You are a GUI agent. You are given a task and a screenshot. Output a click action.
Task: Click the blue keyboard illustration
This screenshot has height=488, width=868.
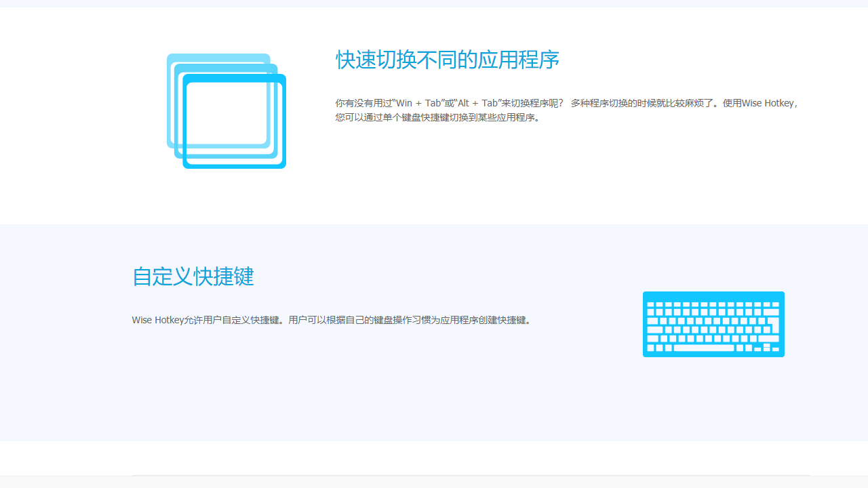[713, 324]
